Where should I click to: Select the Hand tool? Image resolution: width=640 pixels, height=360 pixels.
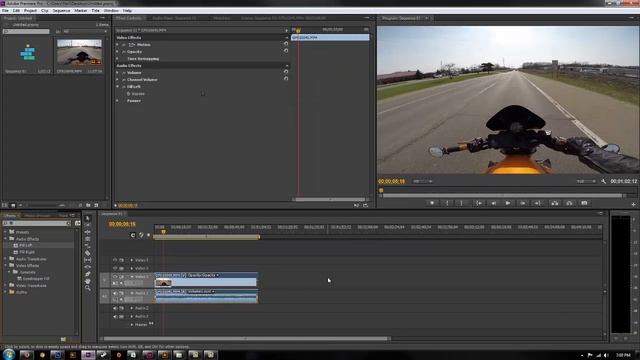click(88, 281)
